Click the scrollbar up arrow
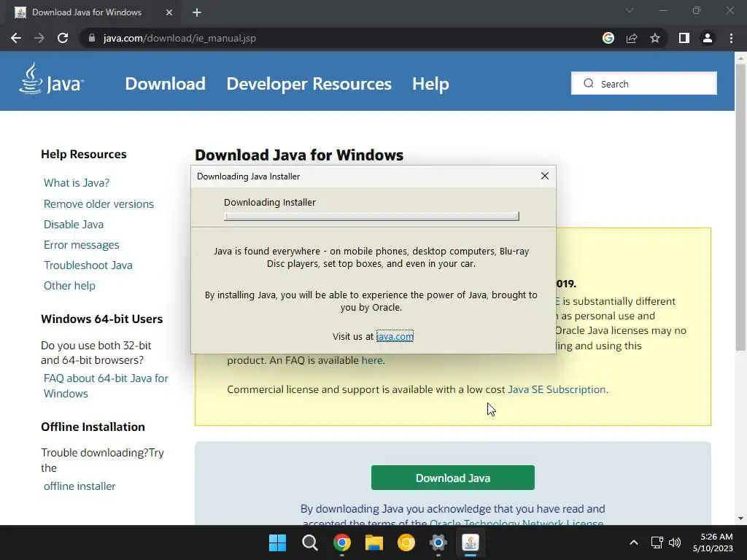The image size is (747, 560). [x=740, y=58]
